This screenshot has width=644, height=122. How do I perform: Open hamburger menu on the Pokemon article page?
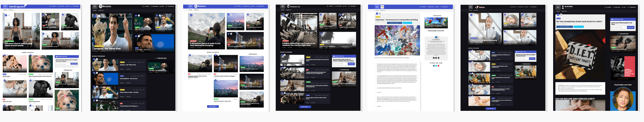point(377,7)
